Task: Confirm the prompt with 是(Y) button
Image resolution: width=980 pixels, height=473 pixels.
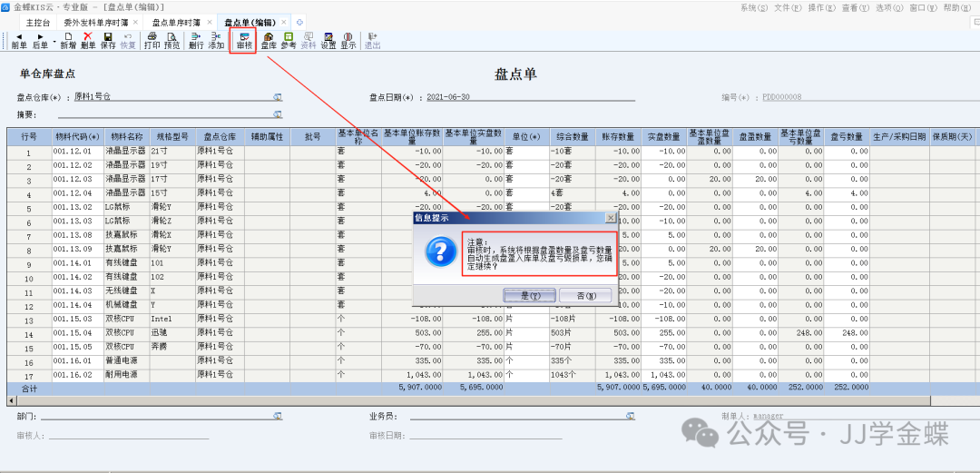Action: coord(531,295)
